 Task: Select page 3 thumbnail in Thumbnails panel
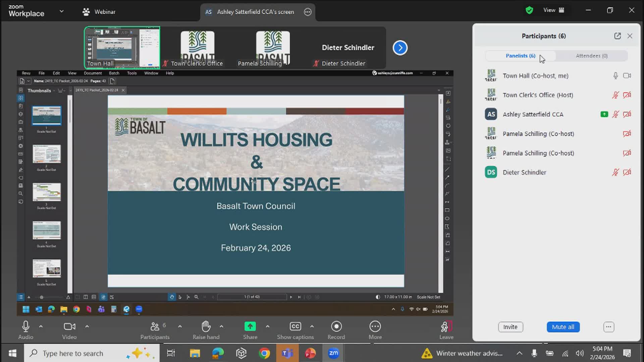tap(47, 193)
